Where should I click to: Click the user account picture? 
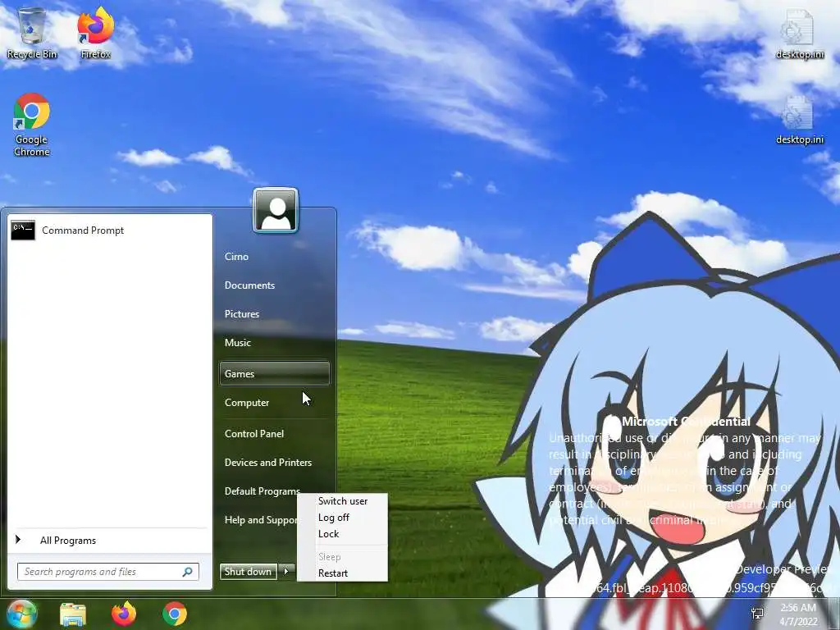coord(276,210)
